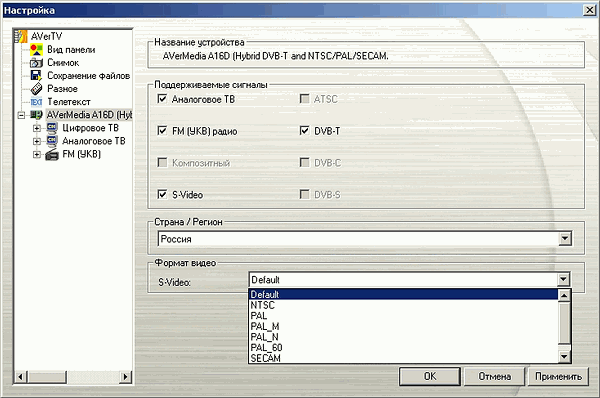Select Default in video format list
This screenshot has height=398, width=600.
[x=404, y=294]
